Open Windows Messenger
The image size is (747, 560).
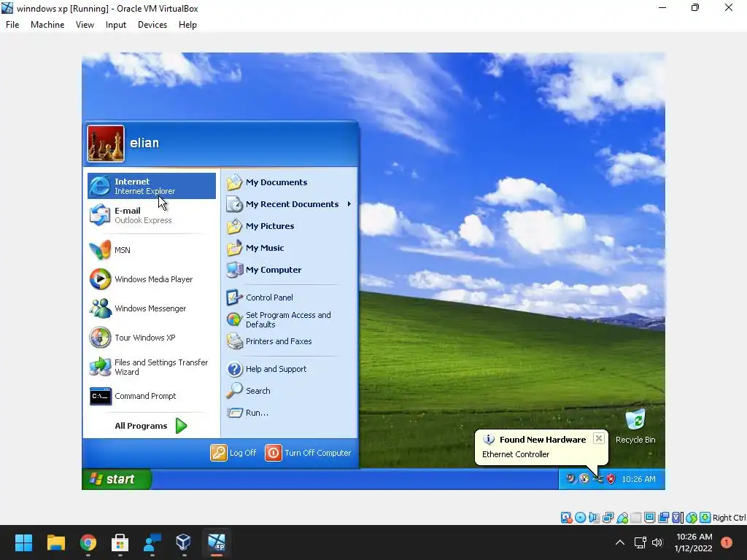point(152,308)
